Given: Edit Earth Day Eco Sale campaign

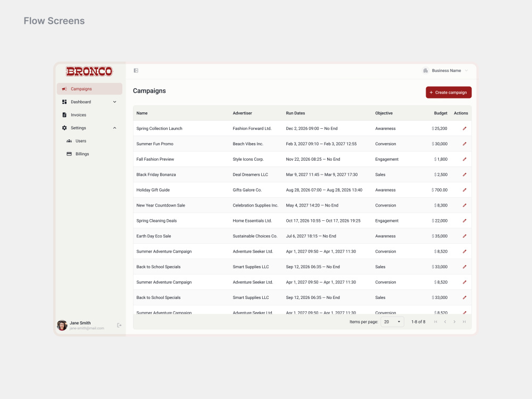Looking at the screenshot, I should 464,236.
